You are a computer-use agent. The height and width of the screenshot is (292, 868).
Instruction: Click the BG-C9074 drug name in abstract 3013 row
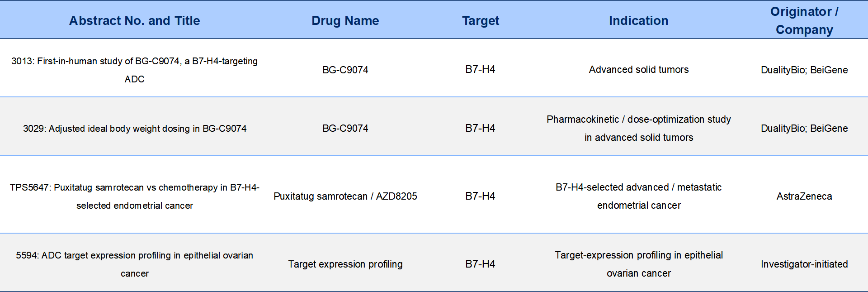point(345,70)
